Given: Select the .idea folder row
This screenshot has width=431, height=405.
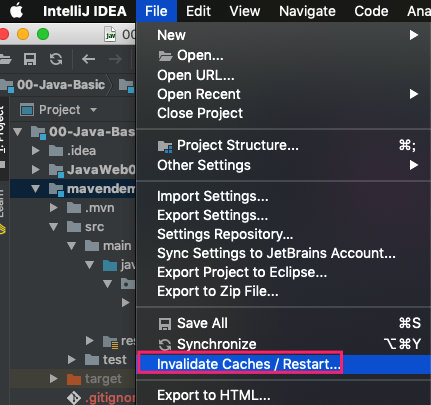Looking at the screenshot, I should (x=73, y=151).
